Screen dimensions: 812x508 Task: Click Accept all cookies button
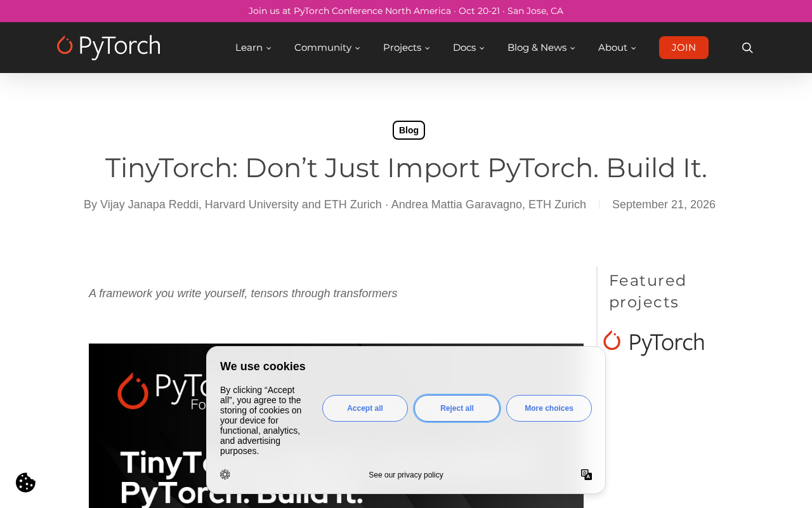[x=365, y=408]
